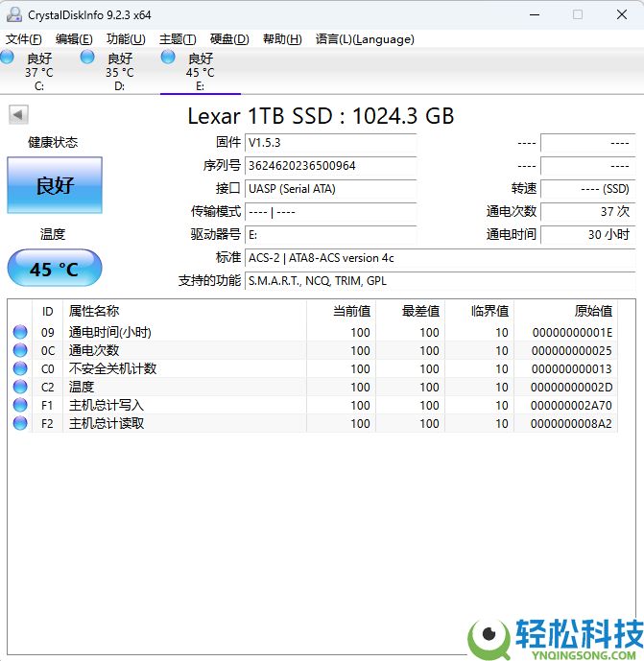
Task: Click the status orb for attribute 09
Action: (20, 332)
